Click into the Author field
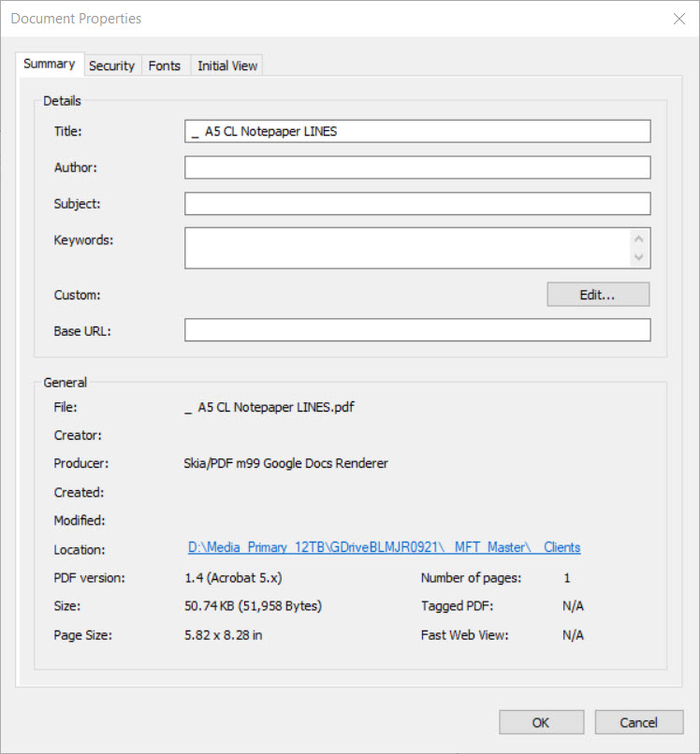Viewport: 700px width, 754px height. pyautogui.click(x=417, y=167)
